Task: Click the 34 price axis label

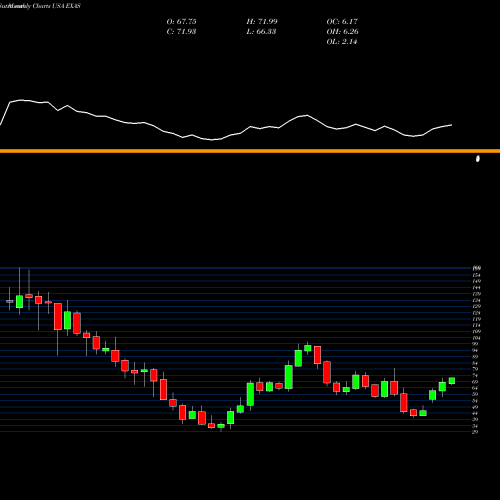Action: tap(475, 426)
